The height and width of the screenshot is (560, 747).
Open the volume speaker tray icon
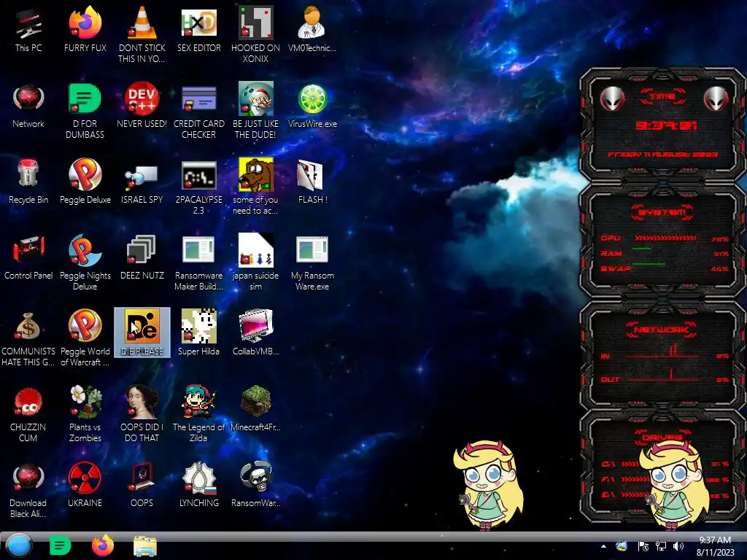678,546
